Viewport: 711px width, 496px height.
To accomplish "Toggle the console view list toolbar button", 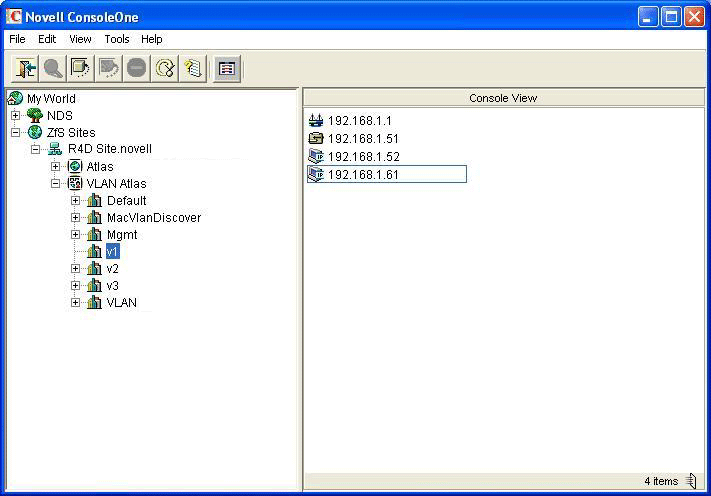I will [x=227, y=68].
